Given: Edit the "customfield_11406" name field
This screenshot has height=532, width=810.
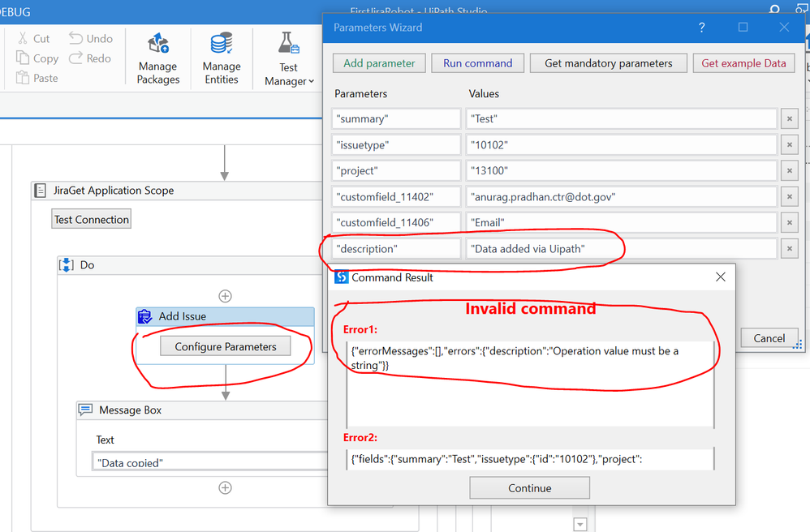Looking at the screenshot, I should (x=396, y=222).
